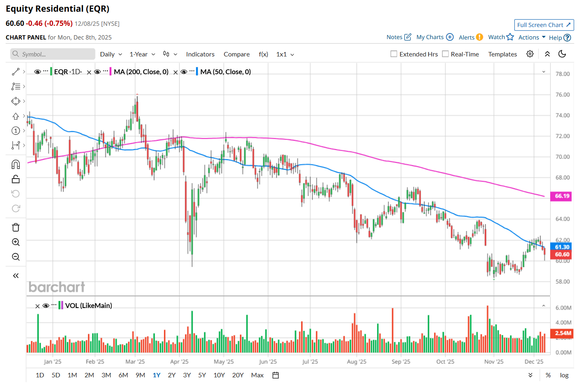Click the lock drawings icon

[x=16, y=179]
